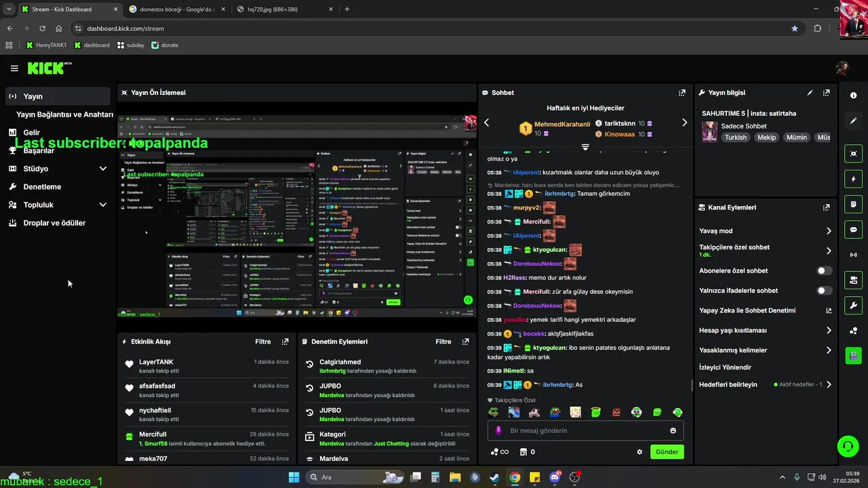Switch to the hq720.jpg browser tab
868x488 pixels.
tap(283, 9)
